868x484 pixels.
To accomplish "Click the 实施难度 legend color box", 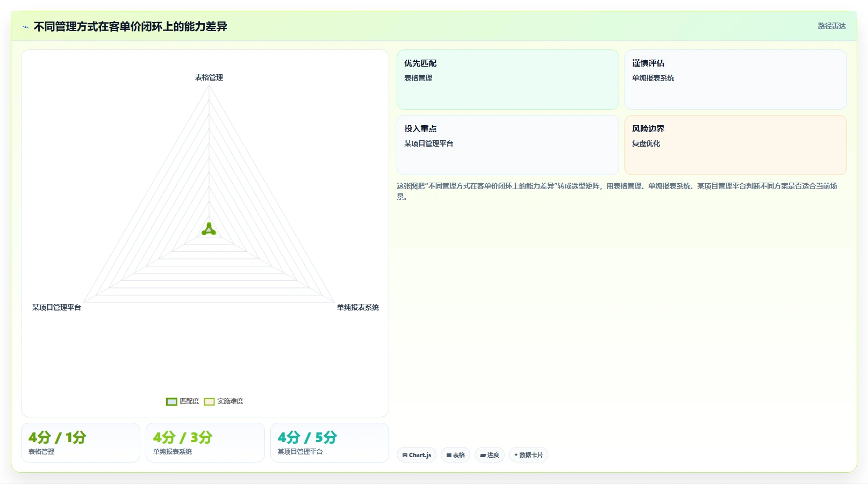I will [x=209, y=402].
